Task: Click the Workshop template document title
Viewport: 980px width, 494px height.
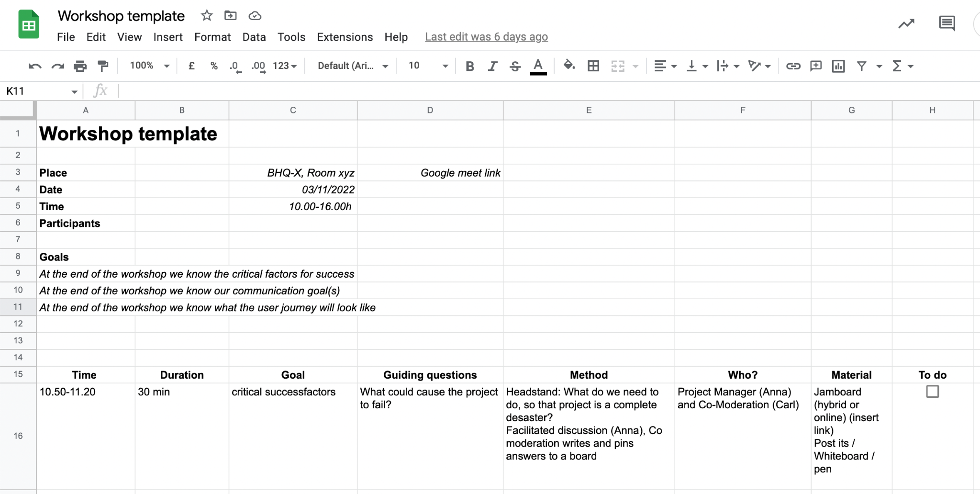Action: [121, 16]
